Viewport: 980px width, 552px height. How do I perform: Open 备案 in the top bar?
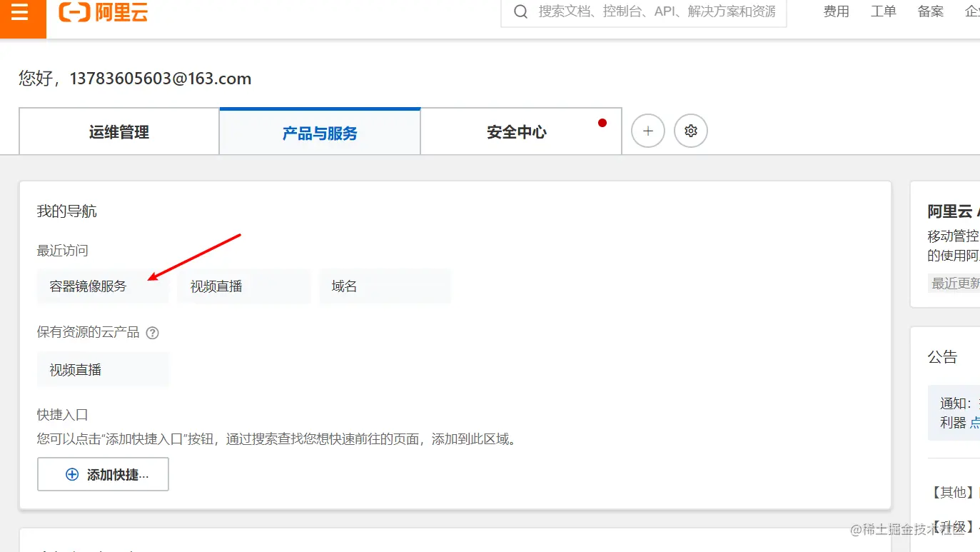coord(930,11)
